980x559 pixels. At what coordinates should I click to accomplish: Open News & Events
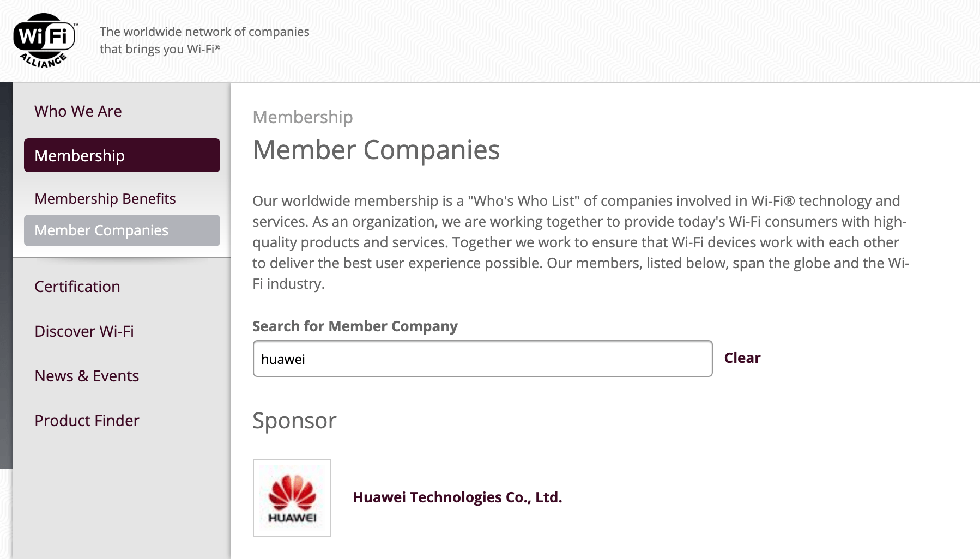click(87, 376)
